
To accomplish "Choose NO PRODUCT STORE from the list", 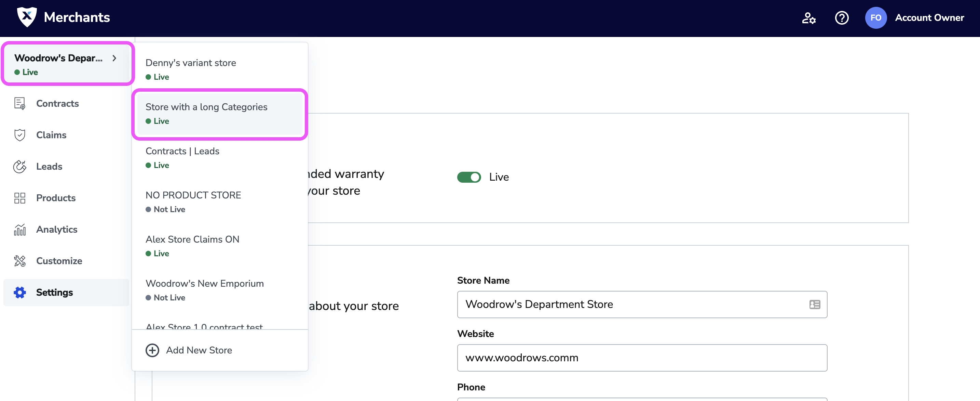I will coord(193,202).
